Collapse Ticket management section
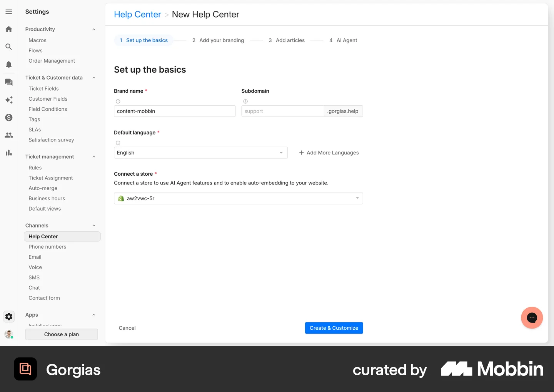The image size is (554, 392). pos(94,157)
